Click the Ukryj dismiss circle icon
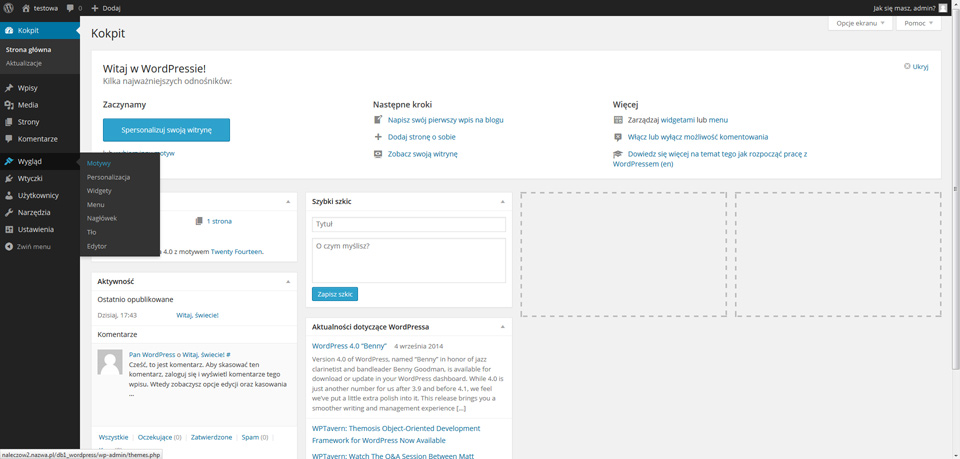 (907, 67)
